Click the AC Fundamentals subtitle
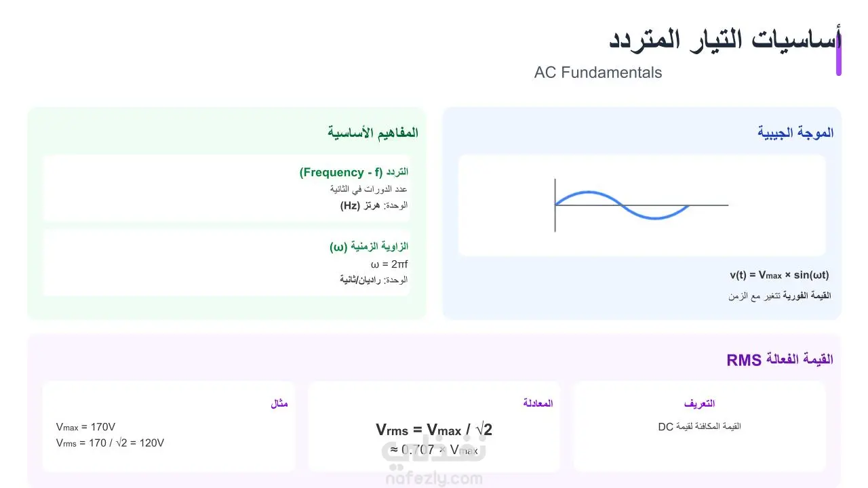868x488 pixels. [598, 73]
